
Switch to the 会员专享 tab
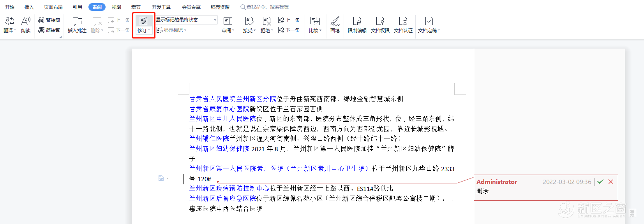[191, 7]
